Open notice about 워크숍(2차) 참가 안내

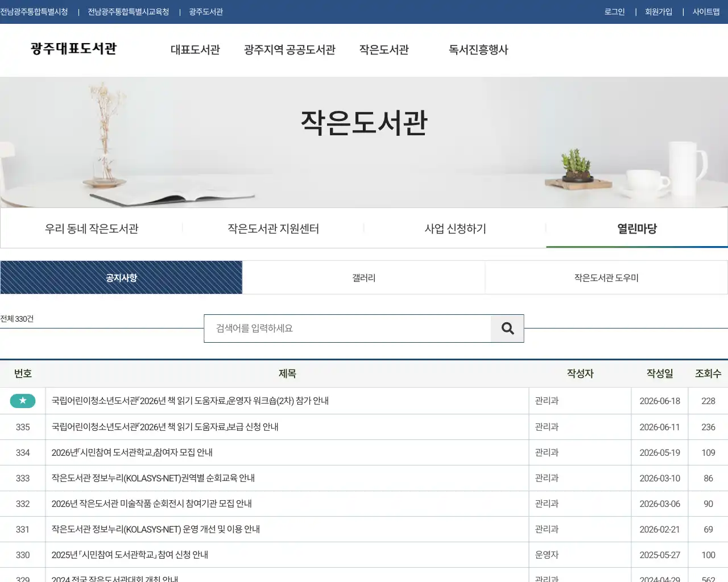coord(190,401)
